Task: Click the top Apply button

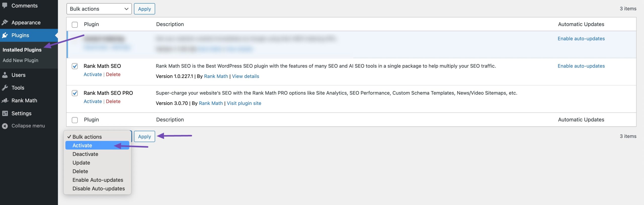Action: pyautogui.click(x=144, y=9)
